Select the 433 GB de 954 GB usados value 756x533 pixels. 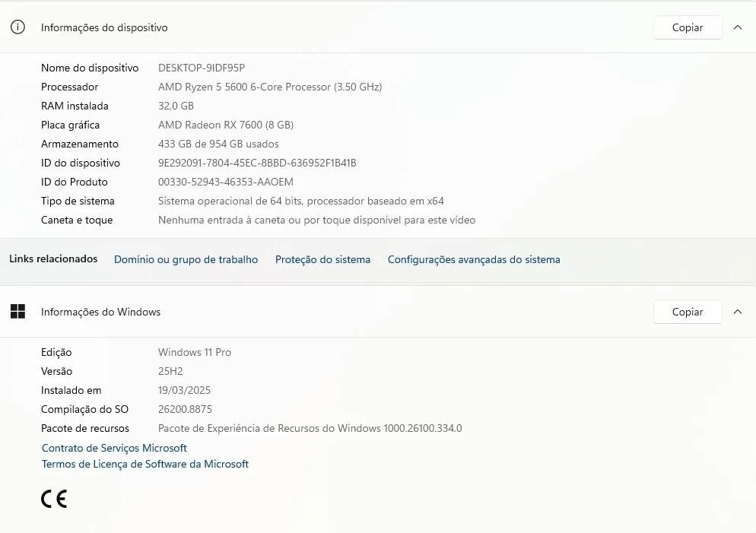(218, 144)
